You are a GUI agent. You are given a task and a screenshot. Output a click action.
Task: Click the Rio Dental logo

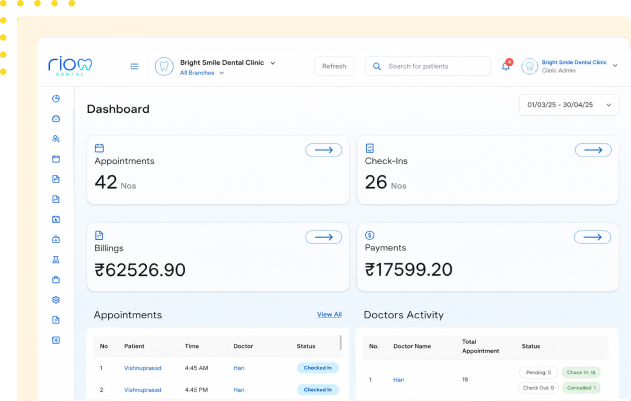click(70, 66)
